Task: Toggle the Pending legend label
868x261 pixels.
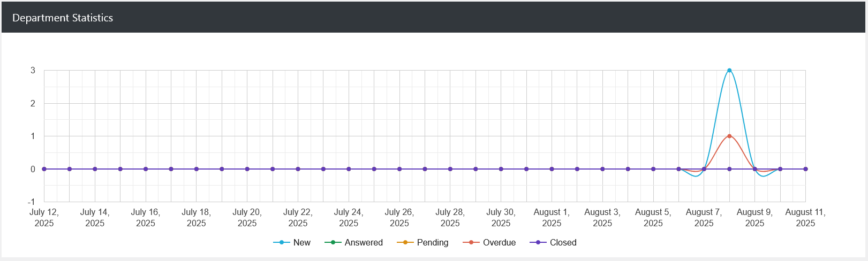Action: pos(432,242)
